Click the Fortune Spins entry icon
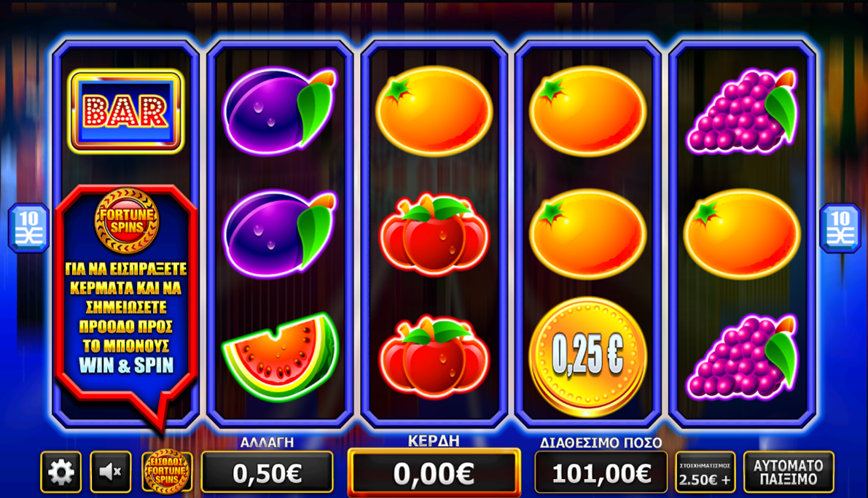 167,472
